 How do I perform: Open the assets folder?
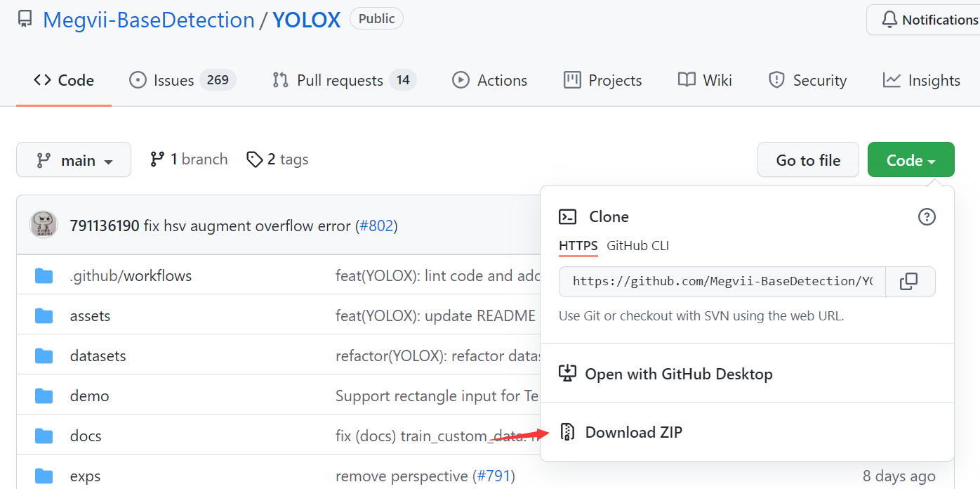point(90,315)
